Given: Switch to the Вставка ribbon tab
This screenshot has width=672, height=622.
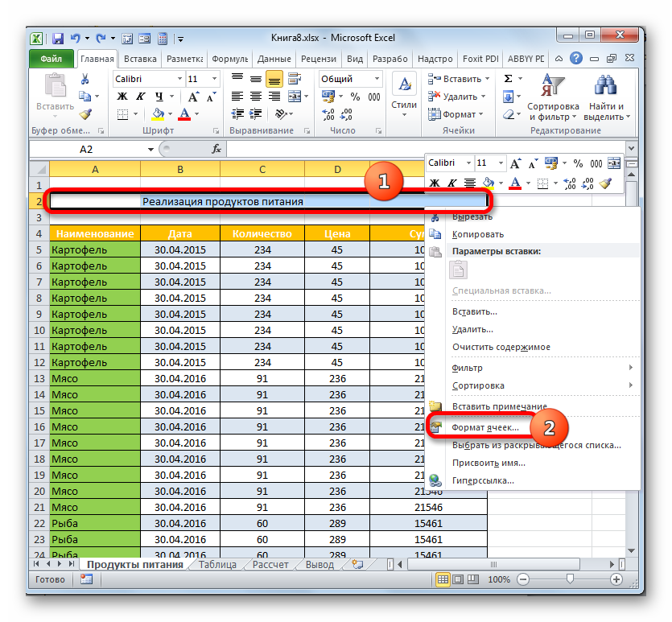Looking at the screenshot, I should 140,59.
